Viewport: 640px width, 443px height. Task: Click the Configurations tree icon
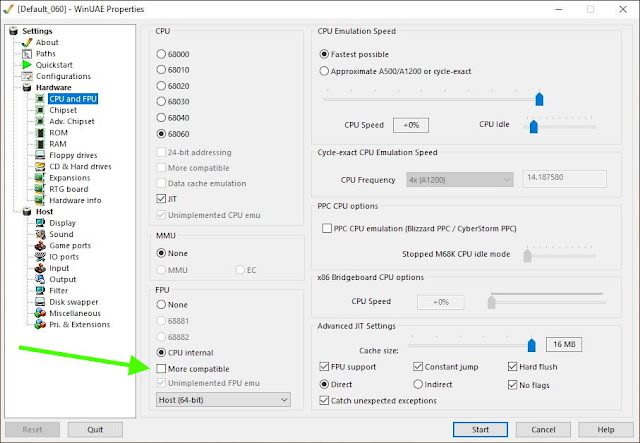27,76
